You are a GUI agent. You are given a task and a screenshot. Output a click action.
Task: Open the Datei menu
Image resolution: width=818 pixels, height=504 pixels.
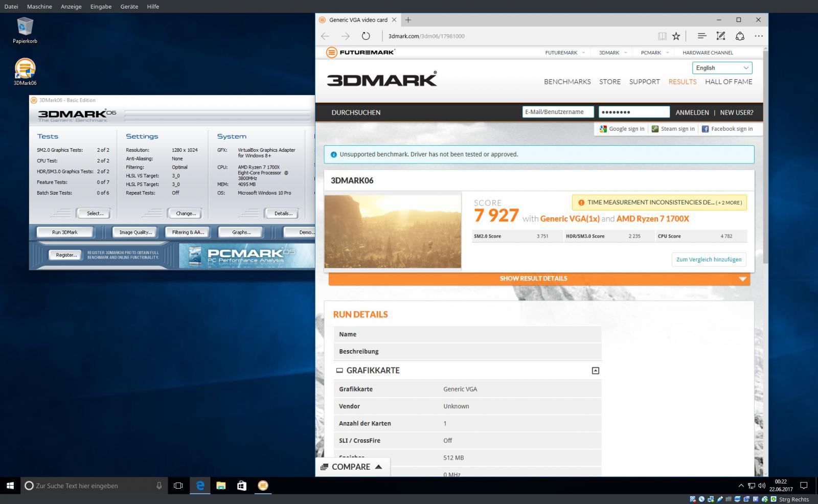[11, 7]
